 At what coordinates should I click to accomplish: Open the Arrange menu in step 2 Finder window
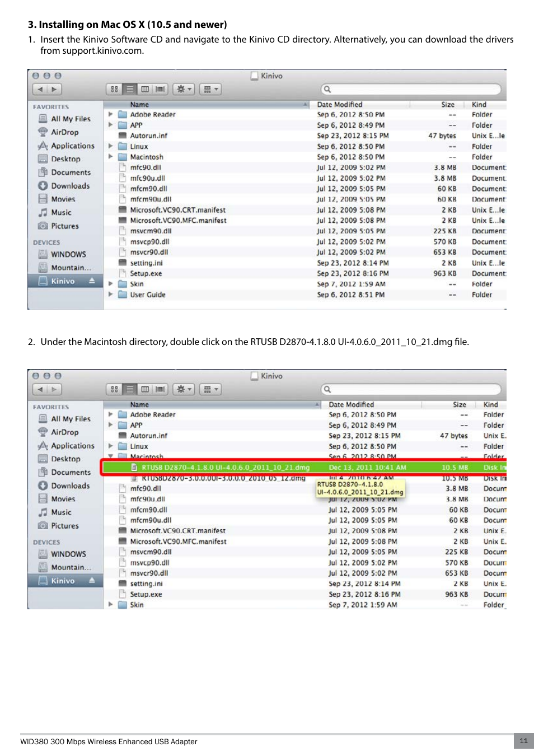click(x=210, y=389)
